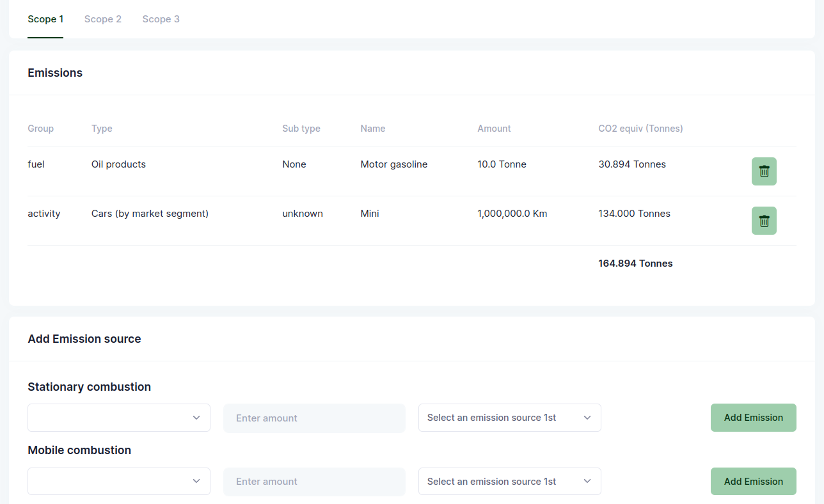
Task: Click the Oil products type cell
Action: click(x=118, y=164)
